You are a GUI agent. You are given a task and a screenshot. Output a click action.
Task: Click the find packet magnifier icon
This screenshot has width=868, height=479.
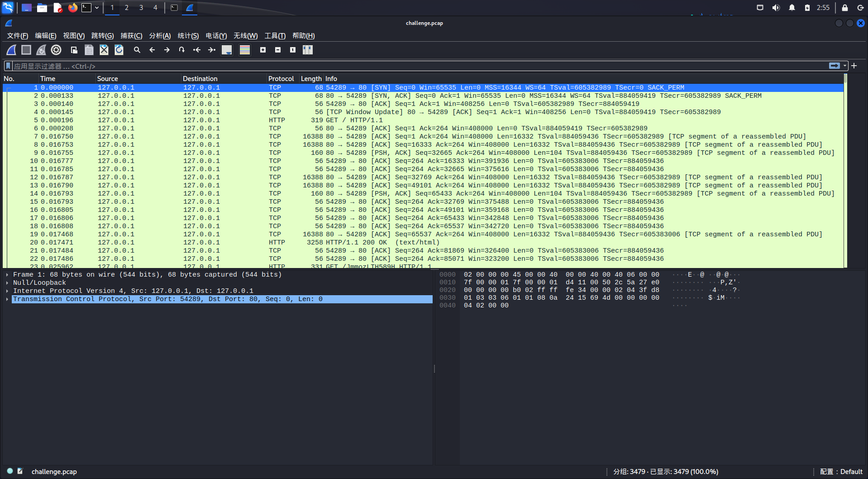pyautogui.click(x=137, y=50)
